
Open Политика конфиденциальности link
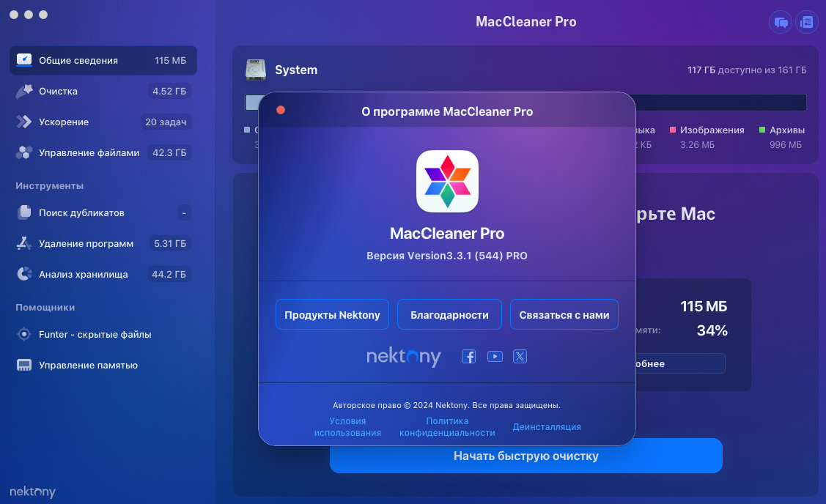pyautogui.click(x=447, y=427)
